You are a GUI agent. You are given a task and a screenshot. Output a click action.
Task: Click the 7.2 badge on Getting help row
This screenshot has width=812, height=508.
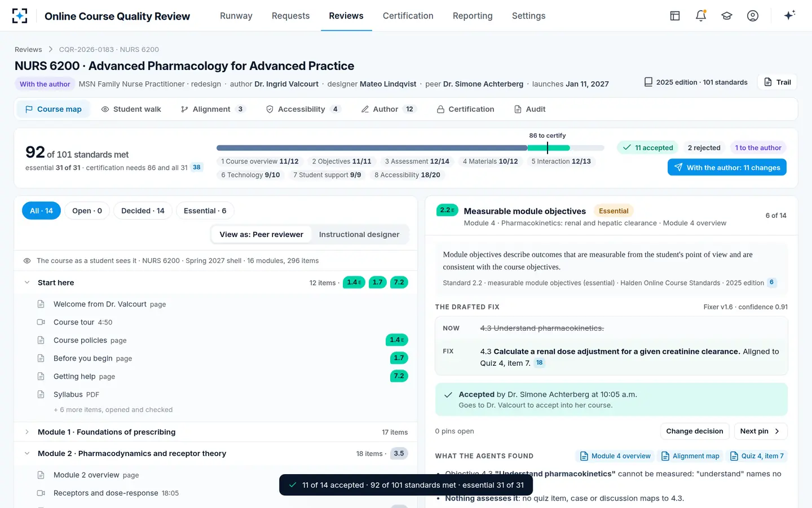pyautogui.click(x=399, y=376)
